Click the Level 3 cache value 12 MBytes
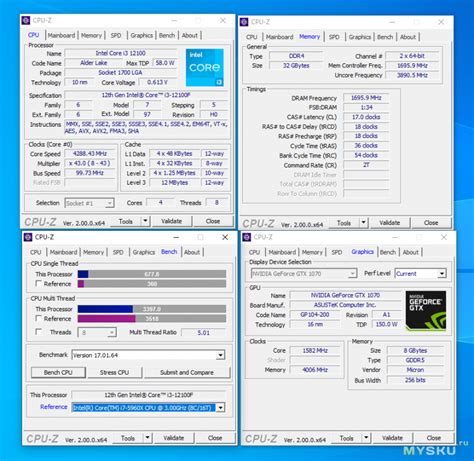This screenshot has width=474, height=461. [175, 183]
